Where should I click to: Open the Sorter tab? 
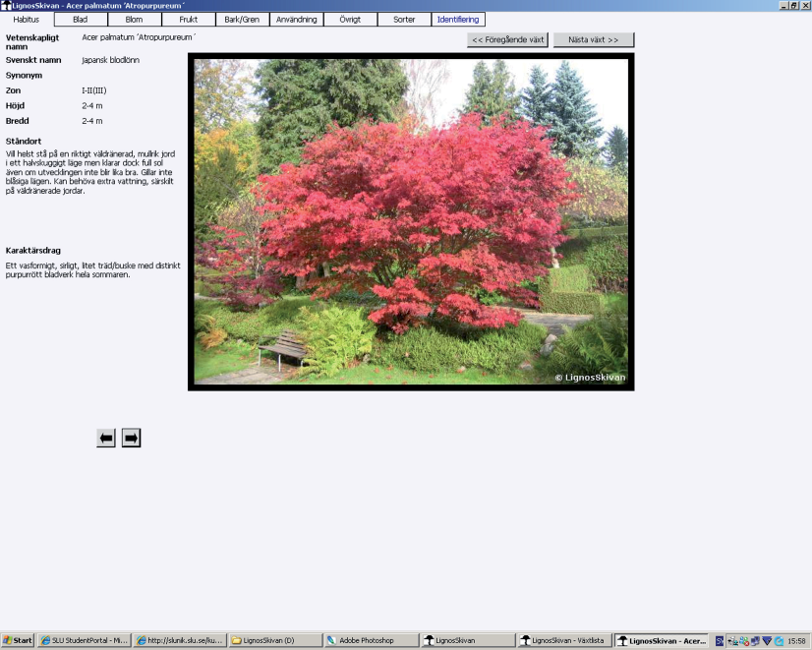404,20
